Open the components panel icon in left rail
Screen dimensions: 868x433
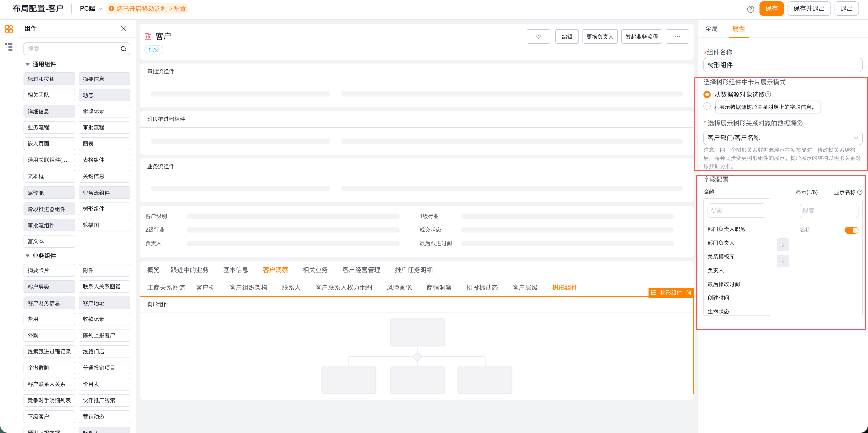(x=9, y=29)
